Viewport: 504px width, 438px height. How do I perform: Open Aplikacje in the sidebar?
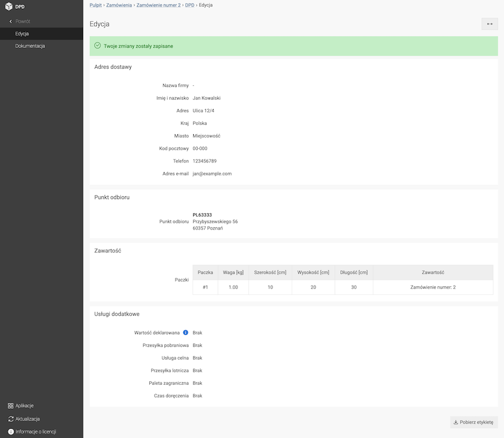click(x=41, y=406)
